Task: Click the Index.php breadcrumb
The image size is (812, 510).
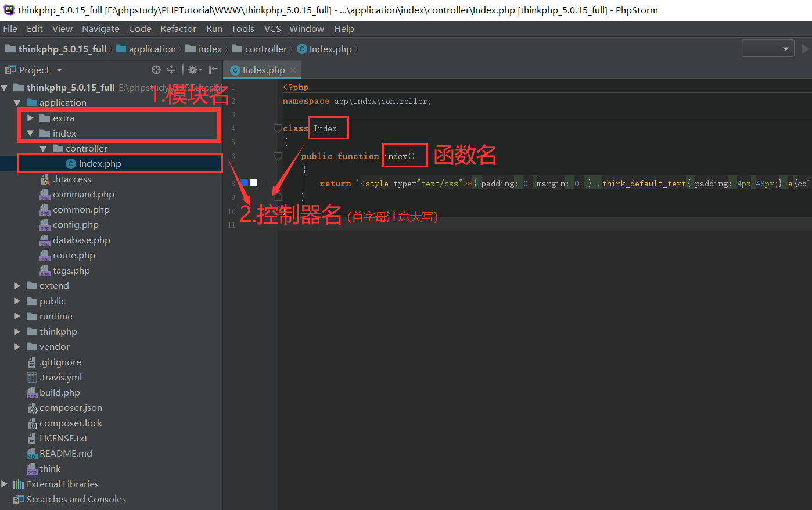Action: pos(325,49)
